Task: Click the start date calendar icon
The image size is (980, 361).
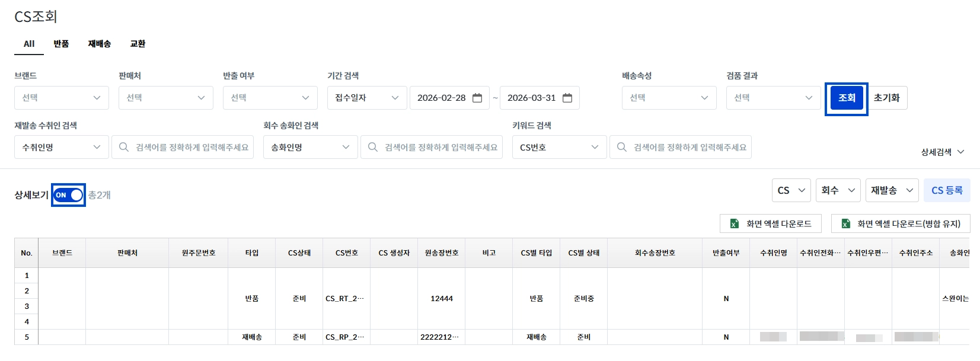Action: click(x=477, y=98)
